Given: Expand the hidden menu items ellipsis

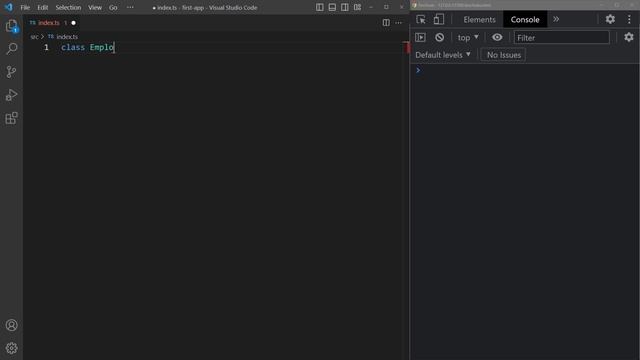Looking at the screenshot, I should click(x=130, y=7).
